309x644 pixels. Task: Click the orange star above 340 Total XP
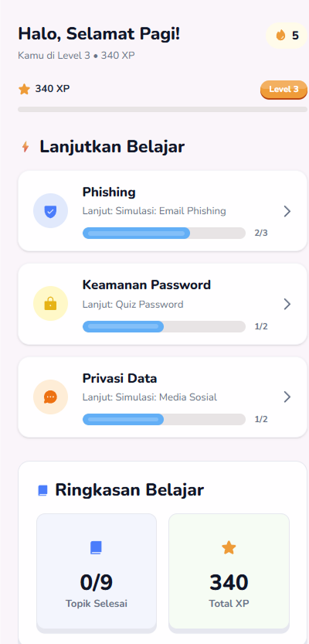pos(229,547)
